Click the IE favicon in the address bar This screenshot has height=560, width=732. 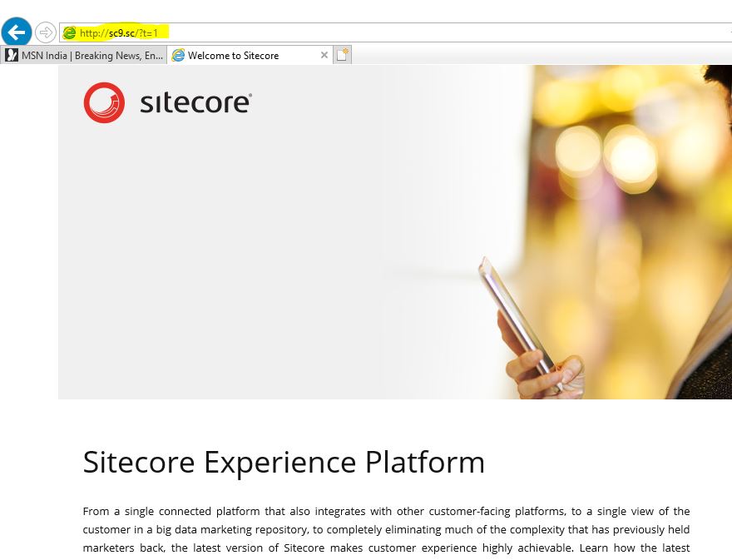pos(71,32)
